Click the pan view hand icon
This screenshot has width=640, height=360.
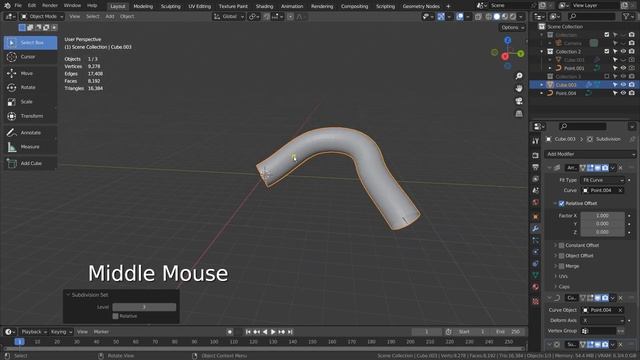click(x=519, y=89)
